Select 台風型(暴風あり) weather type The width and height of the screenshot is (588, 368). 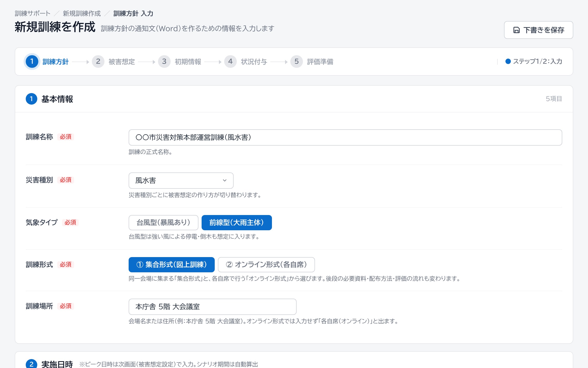pyautogui.click(x=163, y=223)
